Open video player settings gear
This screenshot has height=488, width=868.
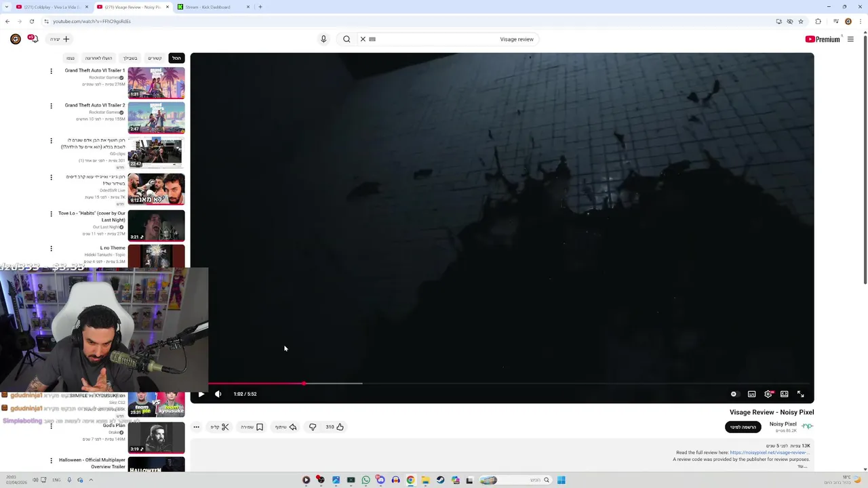[x=768, y=394]
